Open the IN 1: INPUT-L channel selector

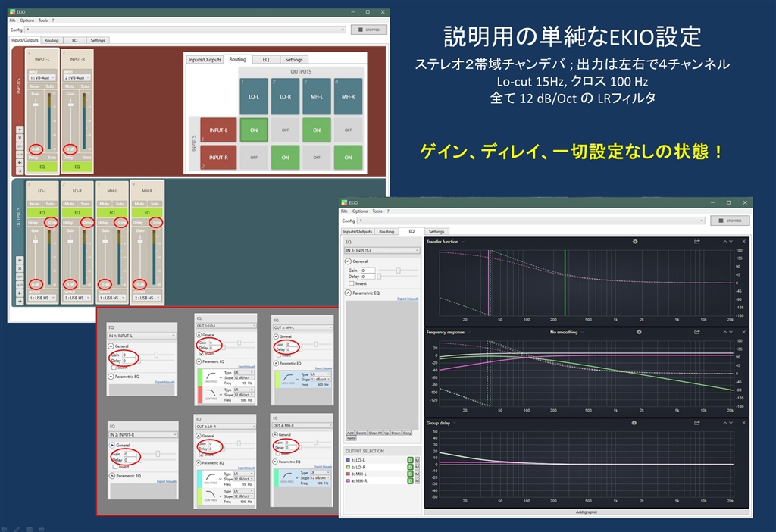tap(382, 250)
